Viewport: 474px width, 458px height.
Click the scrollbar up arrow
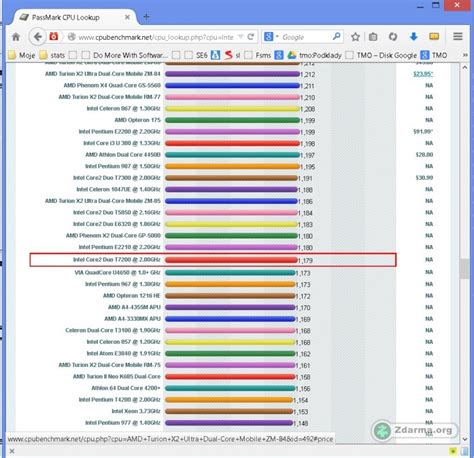(x=465, y=68)
